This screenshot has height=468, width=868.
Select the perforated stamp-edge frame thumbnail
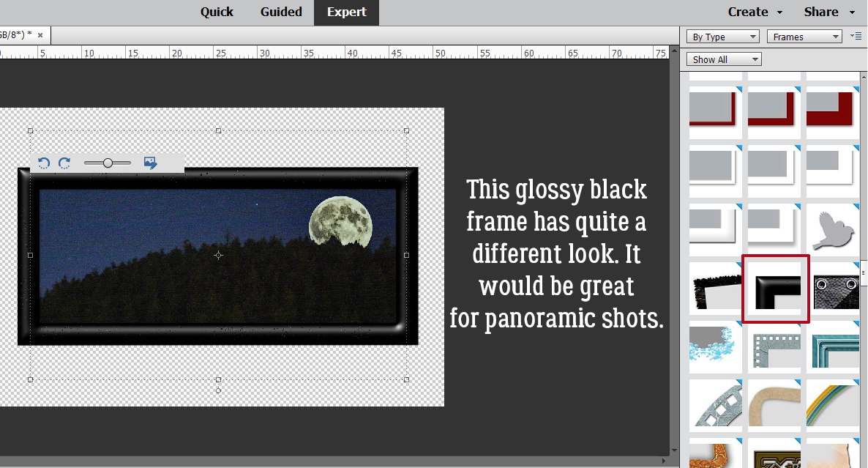[x=774, y=348]
